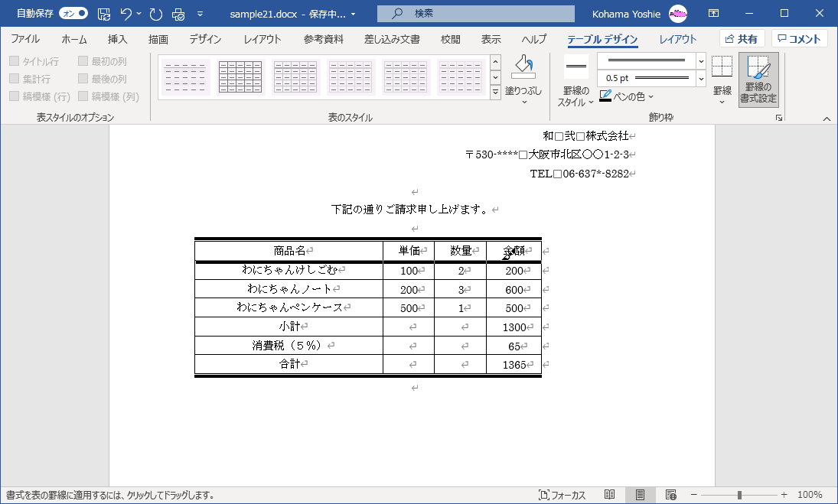
Task: Click the print preview quick access icon
Action: point(178,14)
